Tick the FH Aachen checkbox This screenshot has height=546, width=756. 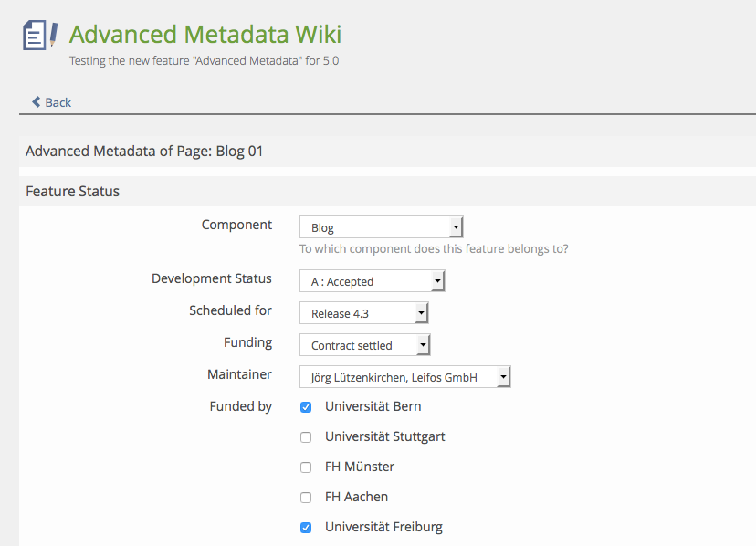pos(306,498)
